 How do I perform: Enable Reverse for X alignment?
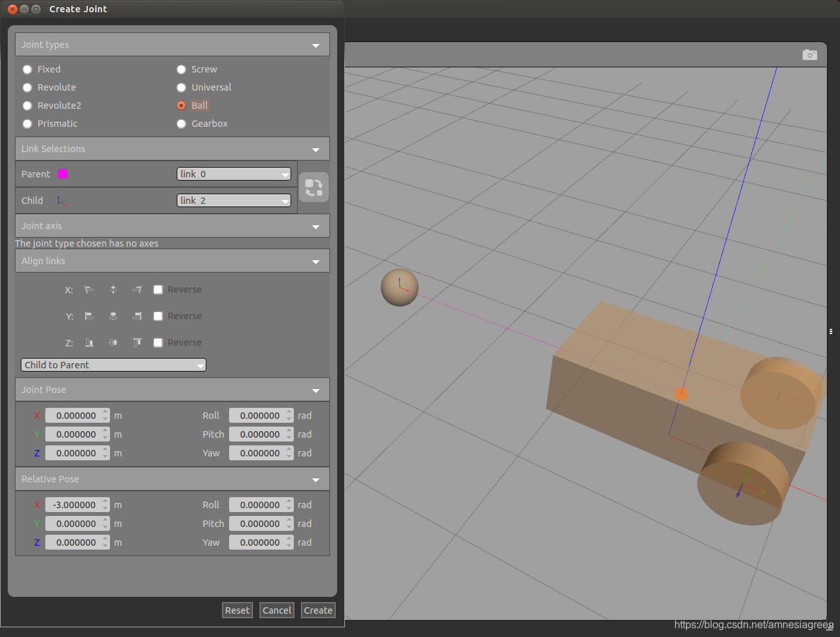tap(158, 289)
